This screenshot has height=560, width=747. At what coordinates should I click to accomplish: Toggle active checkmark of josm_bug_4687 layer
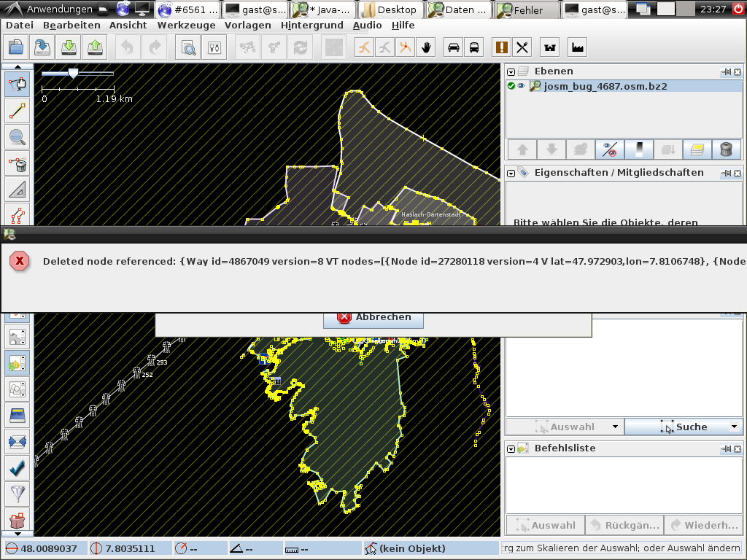[x=511, y=86]
